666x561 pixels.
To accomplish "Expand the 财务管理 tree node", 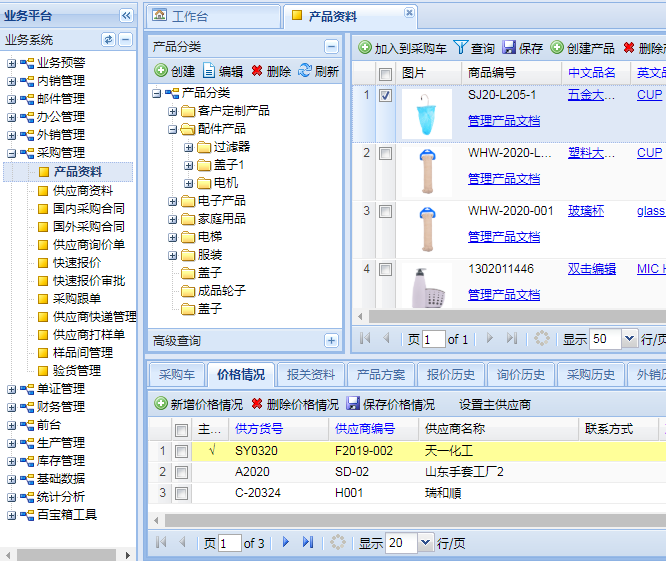I will (11, 407).
